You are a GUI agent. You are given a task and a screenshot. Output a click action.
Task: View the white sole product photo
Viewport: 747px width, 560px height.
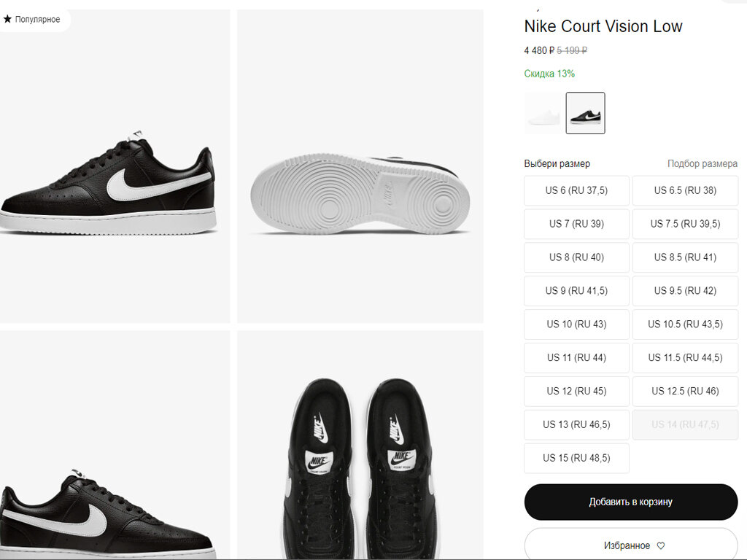point(360,166)
